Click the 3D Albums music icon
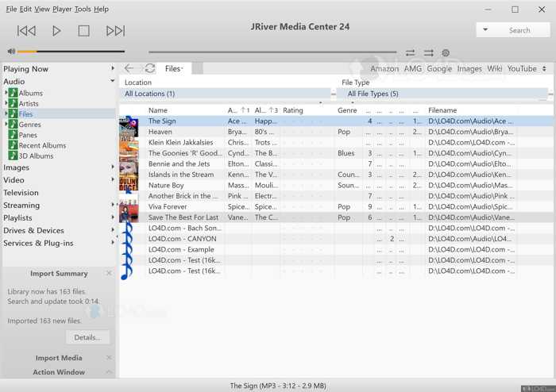The image size is (556, 392). click(14, 156)
